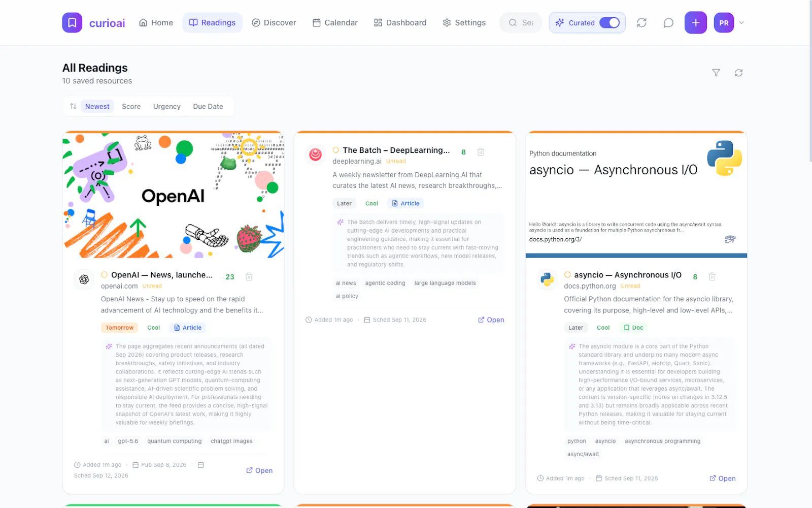Toggle the Curated switch off
Image resolution: width=812 pixels, height=508 pixels.
[610, 22]
